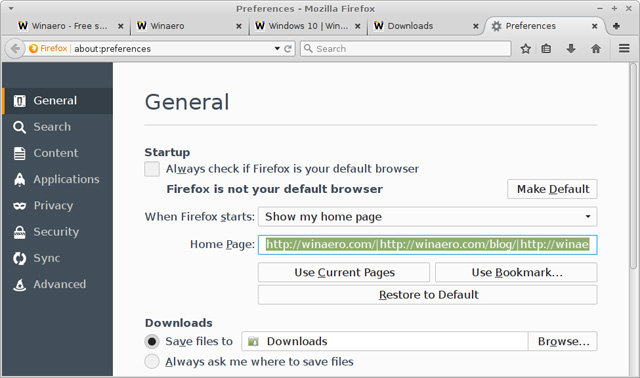Switch to the second Winaero tab
This screenshot has height=378, width=640.
[x=189, y=26]
